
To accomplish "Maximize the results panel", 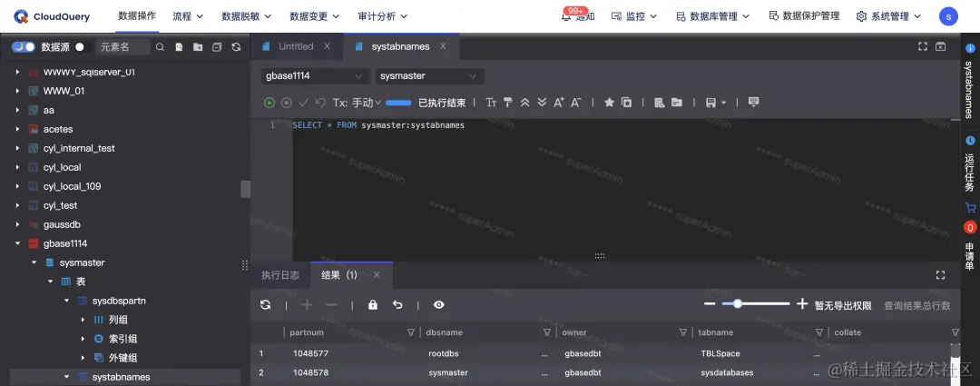I will [940, 275].
